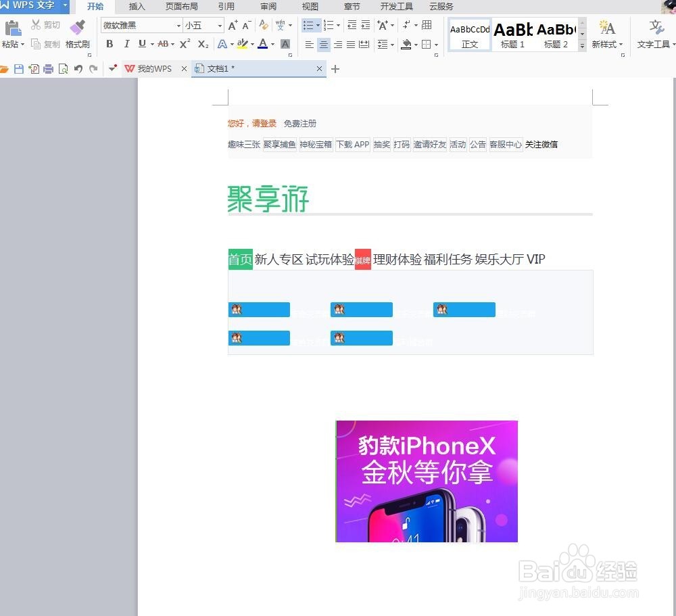Viewport: 676px width, 616px height.
Task: Switch to the 视图 ribbon tab
Action: 310,7
